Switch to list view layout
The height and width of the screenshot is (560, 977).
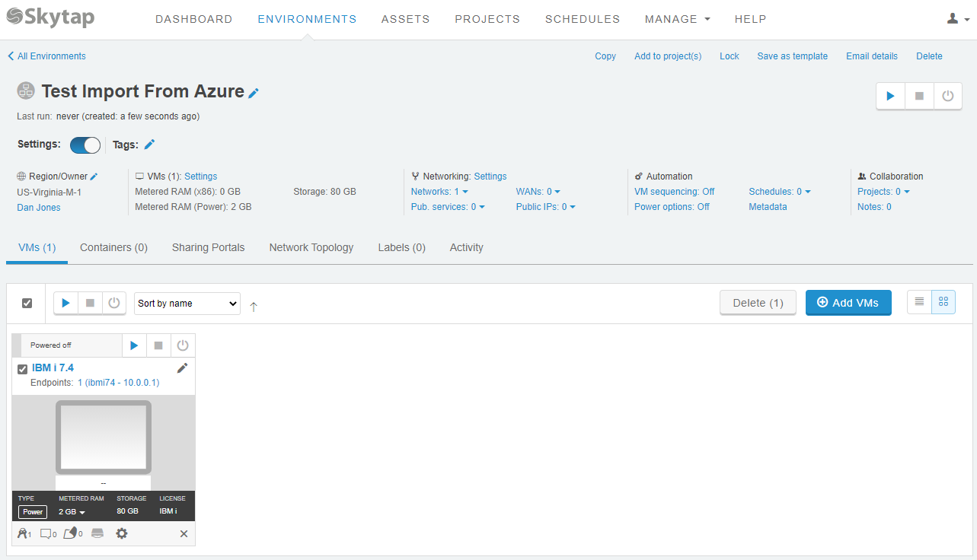pos(918,301)
